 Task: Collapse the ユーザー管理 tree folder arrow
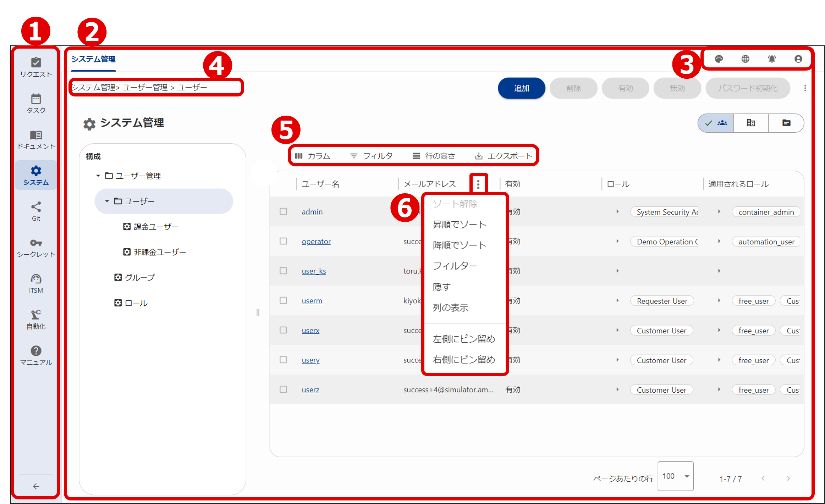pyautogui.click(x=98, y=176)
